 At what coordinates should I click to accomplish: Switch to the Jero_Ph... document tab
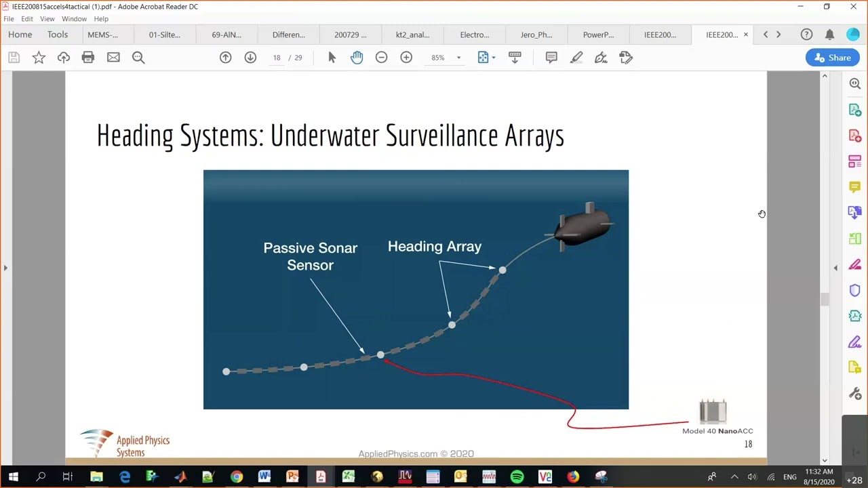tap(536, 35)
